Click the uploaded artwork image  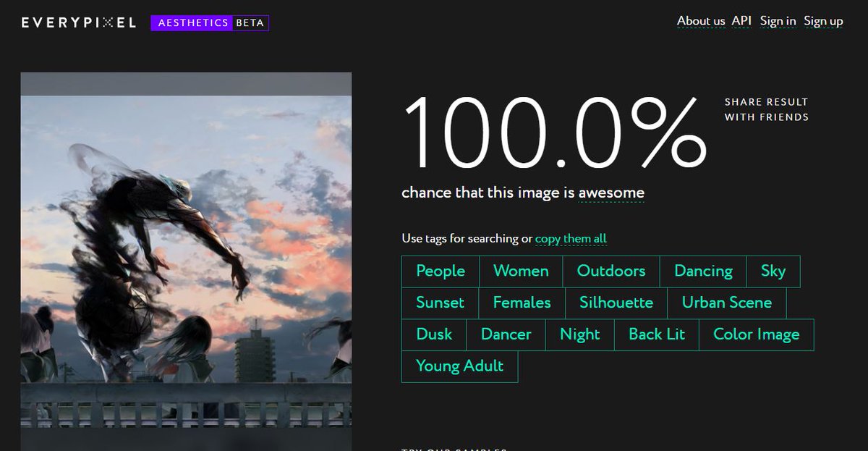pyautogui.click(x=186, y=261)
